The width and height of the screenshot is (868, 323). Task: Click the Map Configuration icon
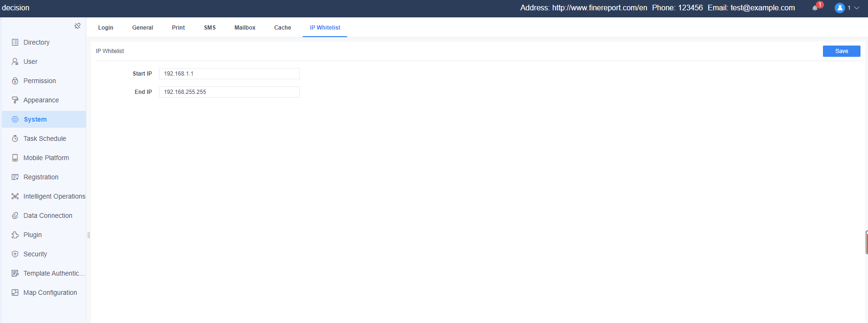15,292
